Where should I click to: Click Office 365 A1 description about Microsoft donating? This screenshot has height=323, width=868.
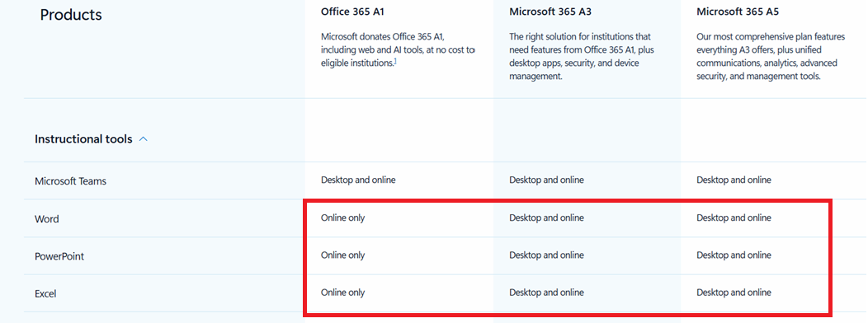tap(398, 49)
